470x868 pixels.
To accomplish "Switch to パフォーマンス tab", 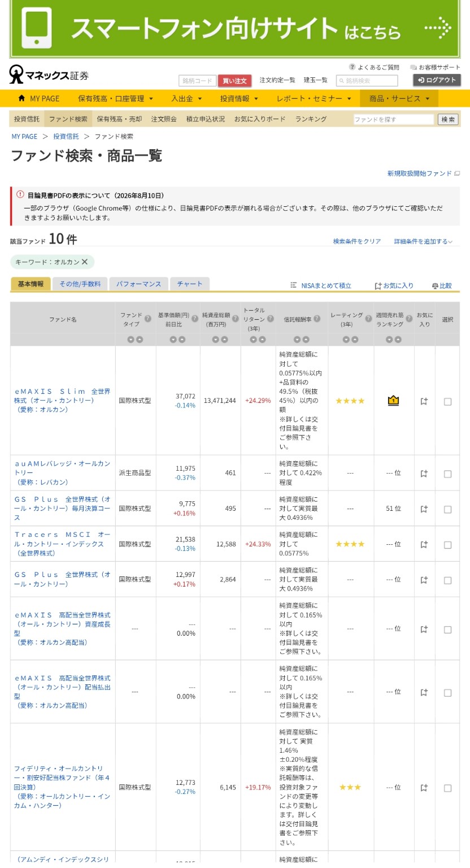I will (x=138, y=284).
